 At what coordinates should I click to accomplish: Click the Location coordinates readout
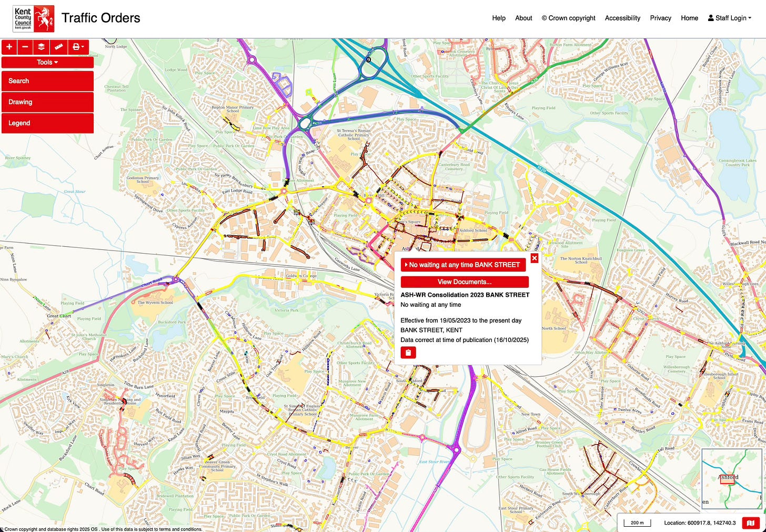point(700,523)
